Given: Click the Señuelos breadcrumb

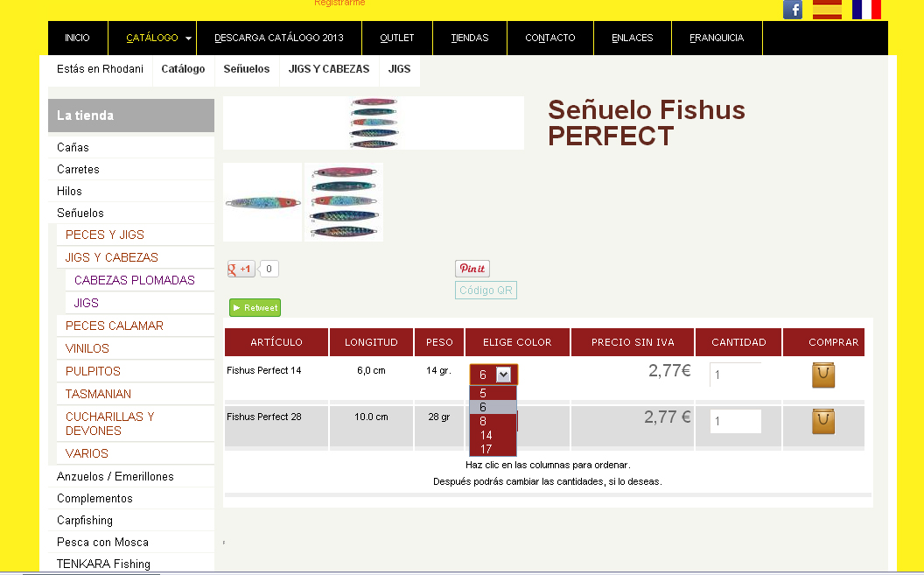Looking at the screenshot, I should coord(247,69).
